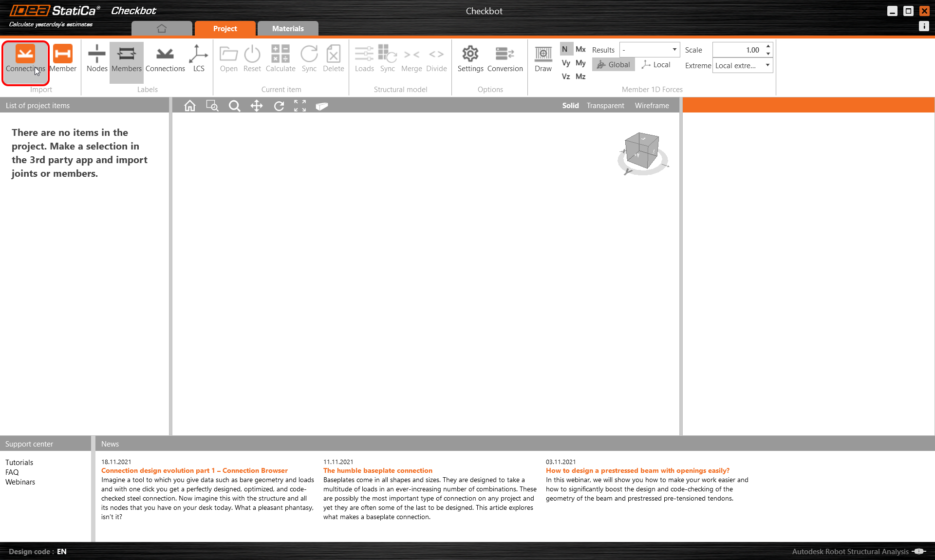Expand the Extreme dropdown

click(767, 65)
